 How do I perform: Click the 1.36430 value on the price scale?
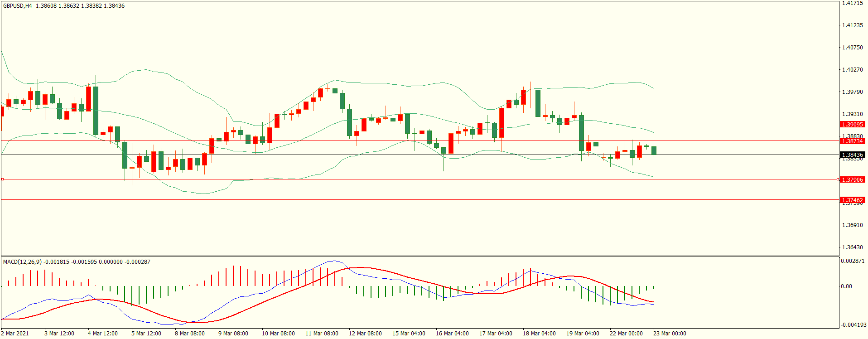[852, 247]
